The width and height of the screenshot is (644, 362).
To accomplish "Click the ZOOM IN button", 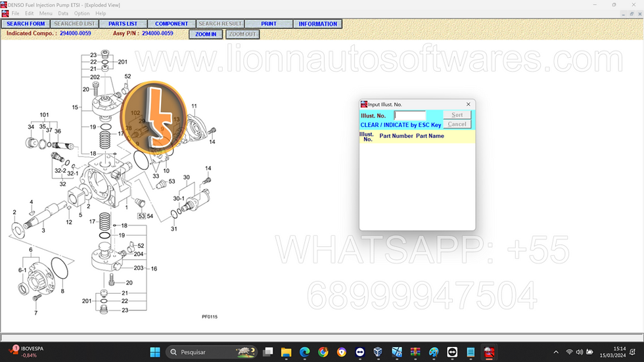I will pyautogui.click(x=205, y=34).
